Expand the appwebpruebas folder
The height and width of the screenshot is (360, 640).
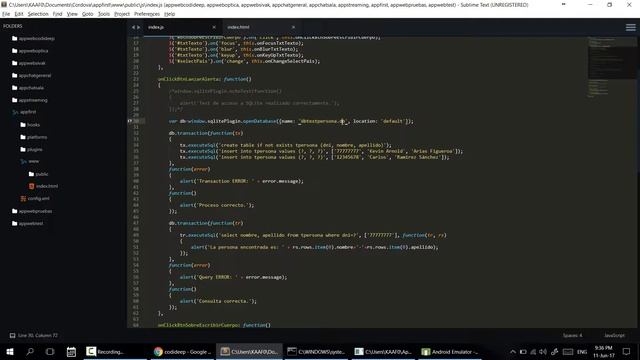[32, 211]
